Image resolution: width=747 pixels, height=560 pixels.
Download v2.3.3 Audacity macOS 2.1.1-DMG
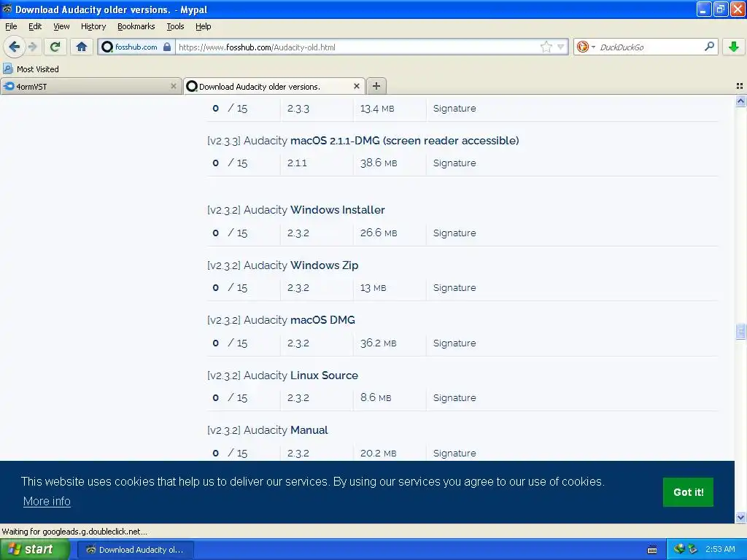(x=363, y=141)
